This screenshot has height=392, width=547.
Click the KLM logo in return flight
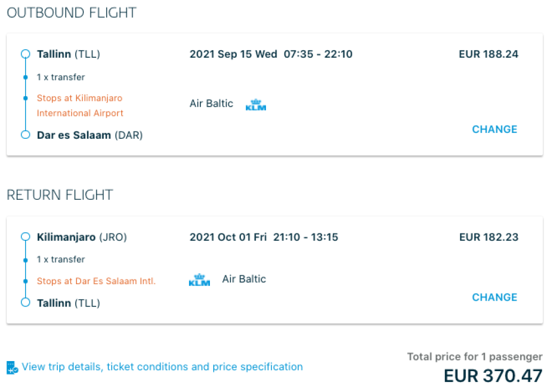(x=199, y=279)
